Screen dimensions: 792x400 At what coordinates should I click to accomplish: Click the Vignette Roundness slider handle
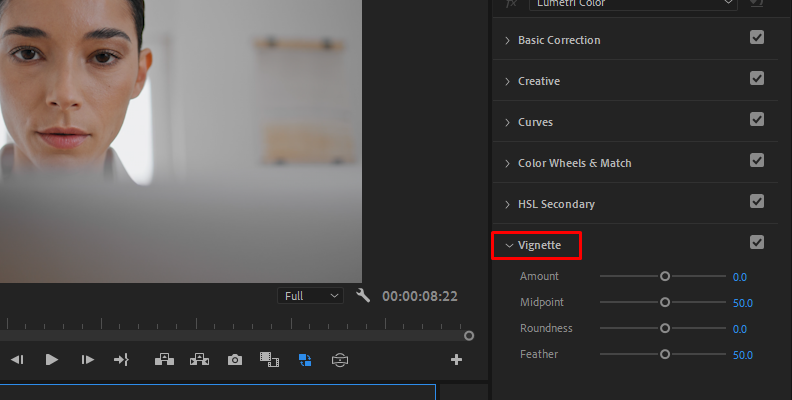point(665,328)
